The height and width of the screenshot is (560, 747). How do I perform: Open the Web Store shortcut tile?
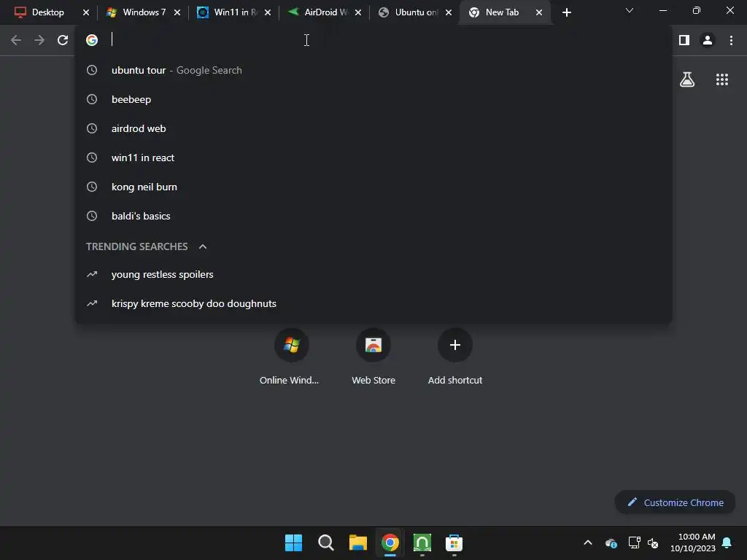pos(373,356)
